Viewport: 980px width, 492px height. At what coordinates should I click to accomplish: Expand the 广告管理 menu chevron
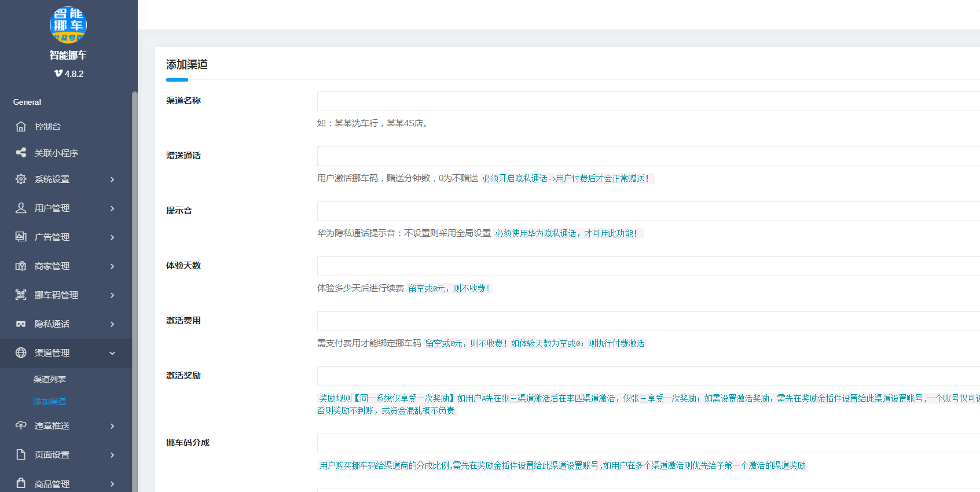tap(112, 237)
